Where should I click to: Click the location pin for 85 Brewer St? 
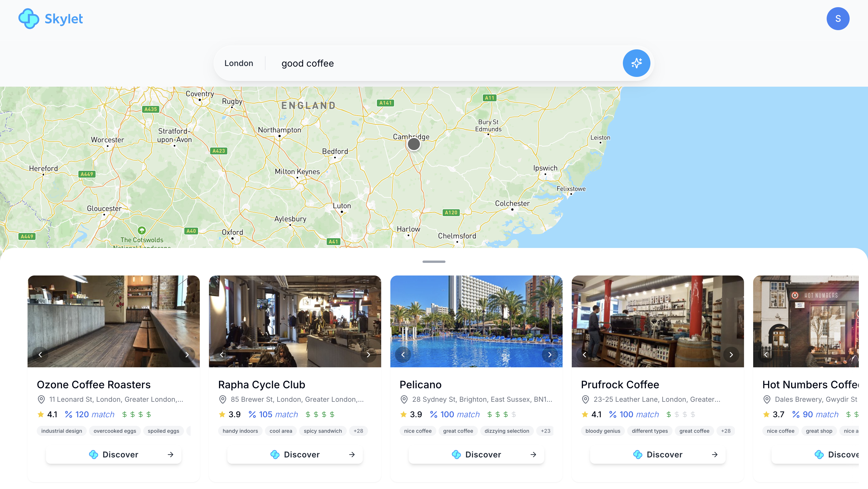tap(222, 399)
